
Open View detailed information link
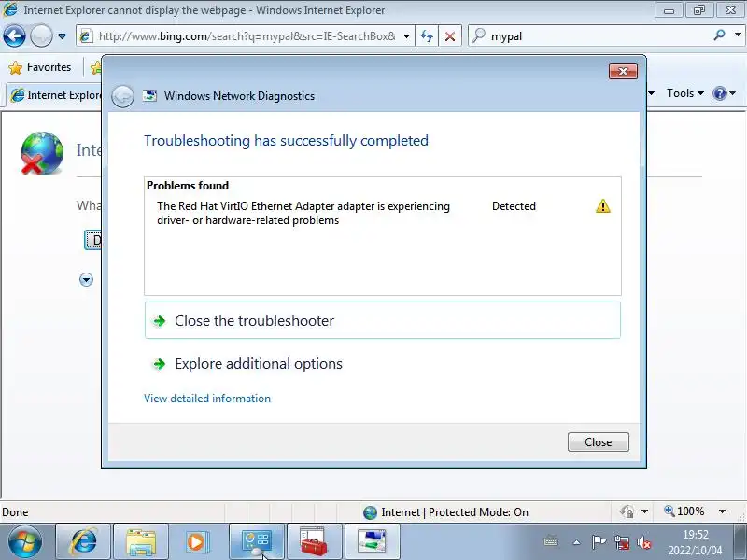pyautogui.click(x=207, y=399)
